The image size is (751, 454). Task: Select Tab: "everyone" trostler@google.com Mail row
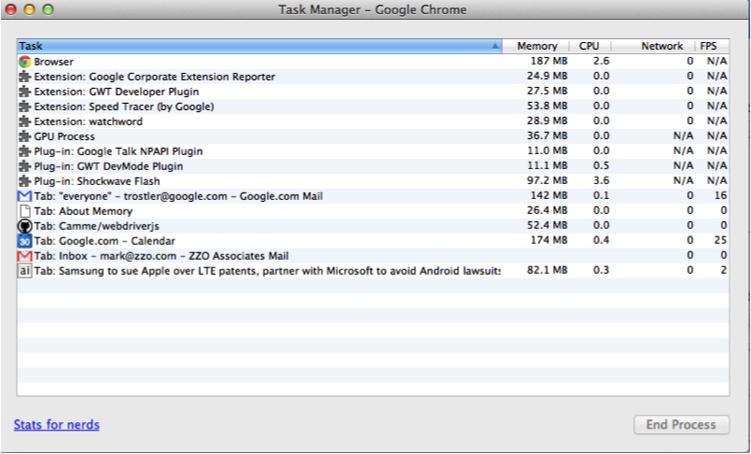[x=373, y=196]
